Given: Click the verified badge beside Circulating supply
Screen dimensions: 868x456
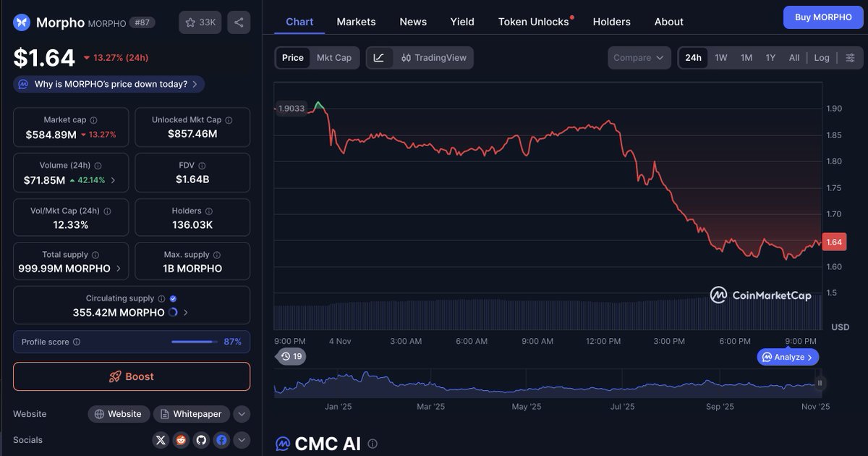Looking at the screenshot, I should tap(173, 298).
